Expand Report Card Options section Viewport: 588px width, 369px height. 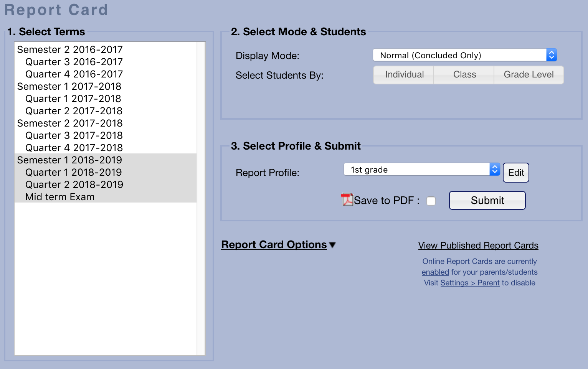[x=278, y=245]
